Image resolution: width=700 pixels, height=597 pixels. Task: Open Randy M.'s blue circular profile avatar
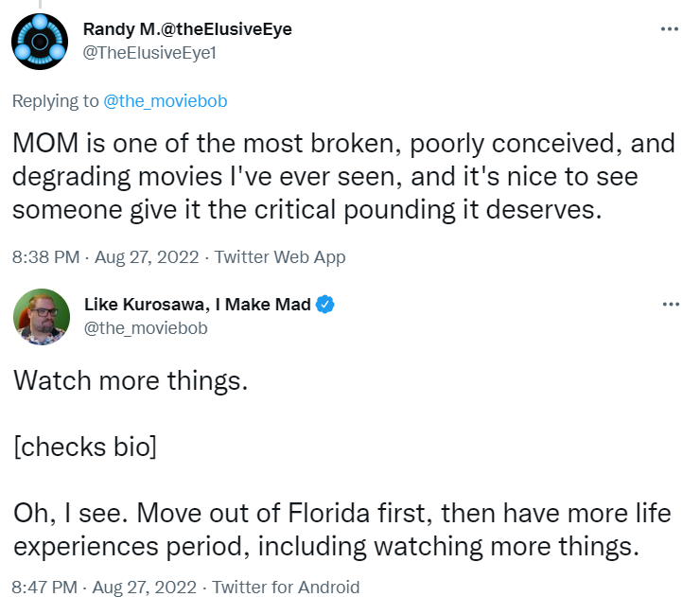tap(40, 41)
